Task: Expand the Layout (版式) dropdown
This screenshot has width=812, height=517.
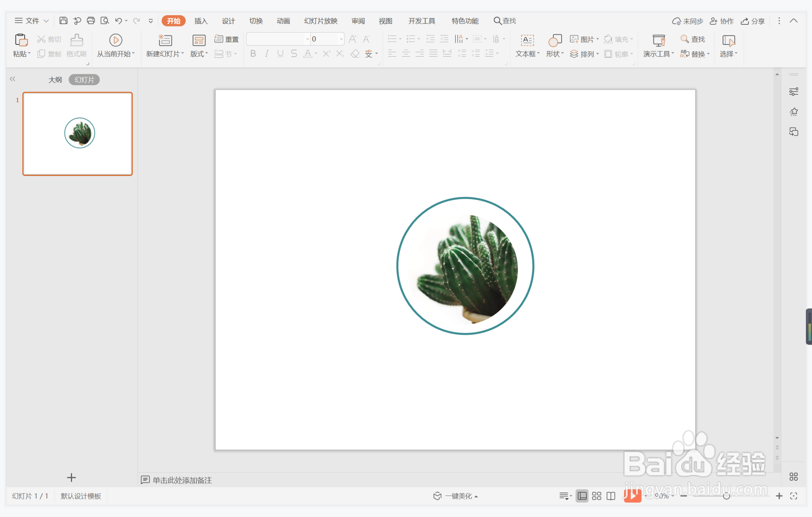Action: (199, 54)
